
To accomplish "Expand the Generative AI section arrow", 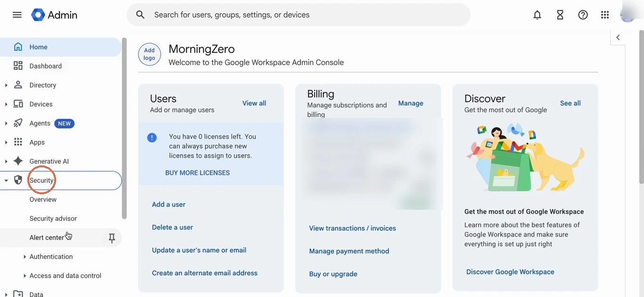I will [6, 161].
